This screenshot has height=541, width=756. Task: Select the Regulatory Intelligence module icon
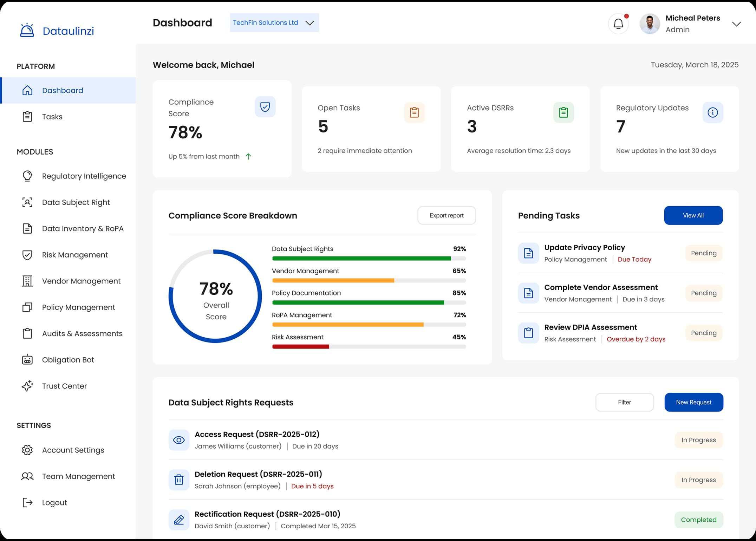[x=27, y=176]
